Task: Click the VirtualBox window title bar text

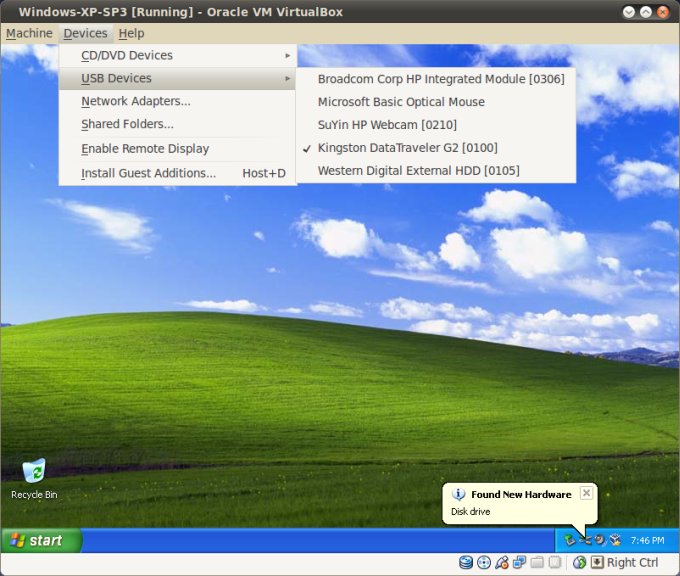Action: 181,12
